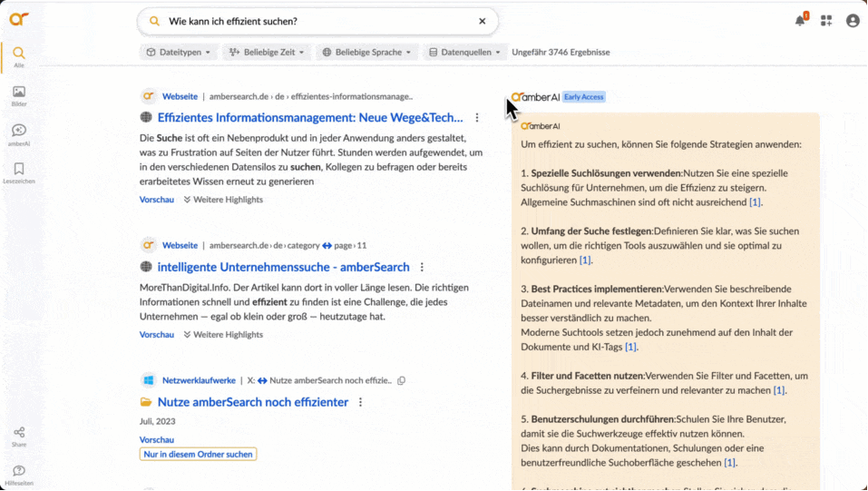Screen dimensions: 868x491
Task: Click 'Ungefähr 3746 Ergebnisse' result count text
Action: click(561, 52)
